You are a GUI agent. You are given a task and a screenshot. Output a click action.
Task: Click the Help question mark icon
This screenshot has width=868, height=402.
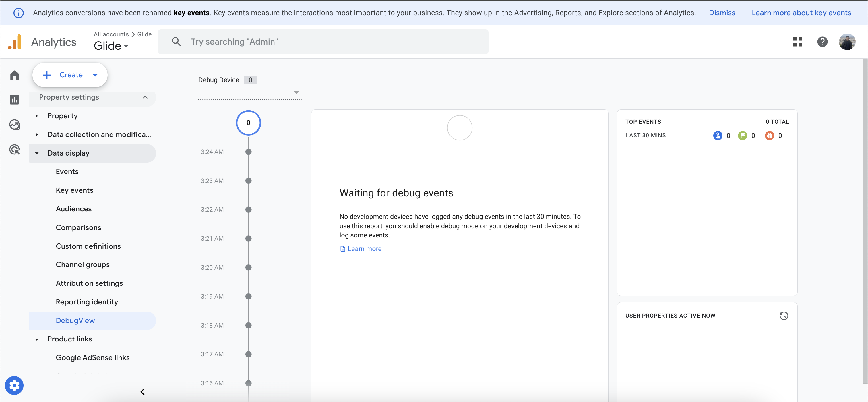click(x=822, y=42)
